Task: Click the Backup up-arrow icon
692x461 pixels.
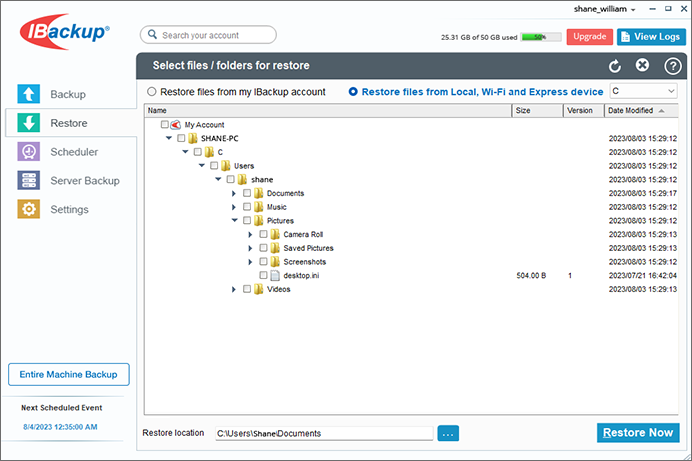Action: click(30, 94)
